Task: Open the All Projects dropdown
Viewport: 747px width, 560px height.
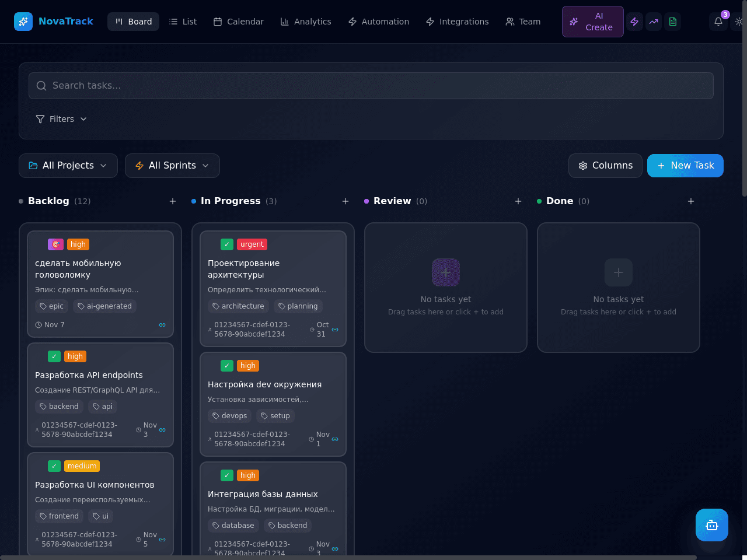Action: click(x=68, y=166)
